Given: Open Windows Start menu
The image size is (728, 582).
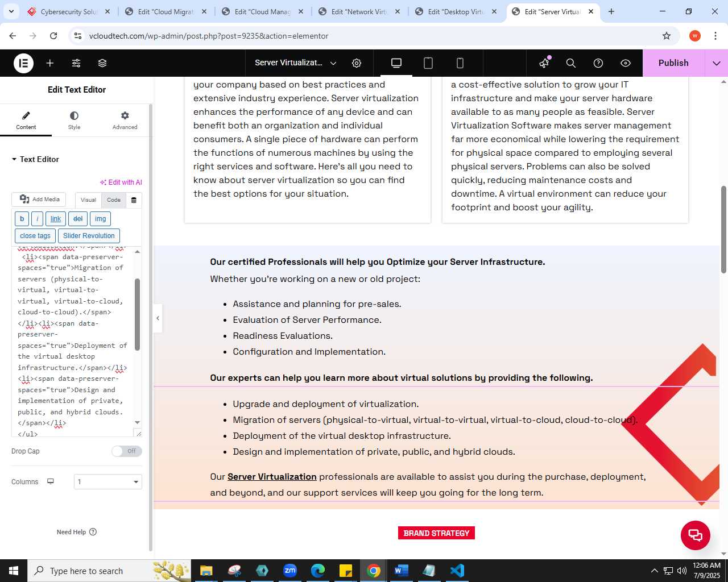Looking at the screenshot, I should coord(14,571).
